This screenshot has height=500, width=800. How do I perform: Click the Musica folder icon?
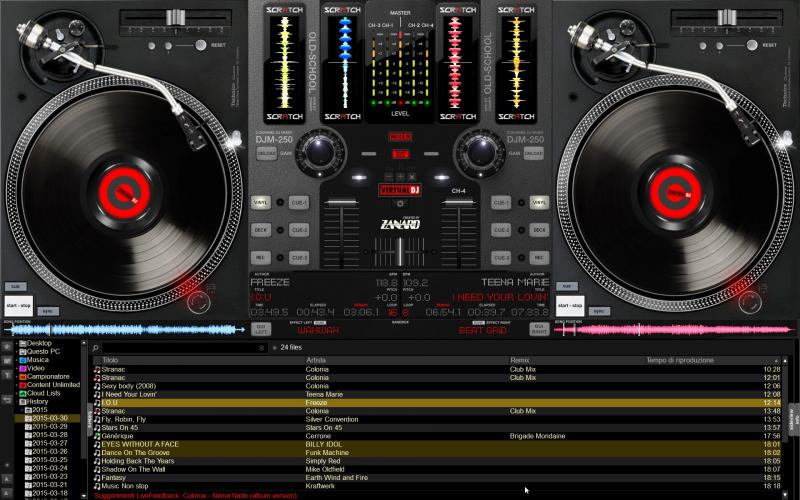tap(22, 360)
